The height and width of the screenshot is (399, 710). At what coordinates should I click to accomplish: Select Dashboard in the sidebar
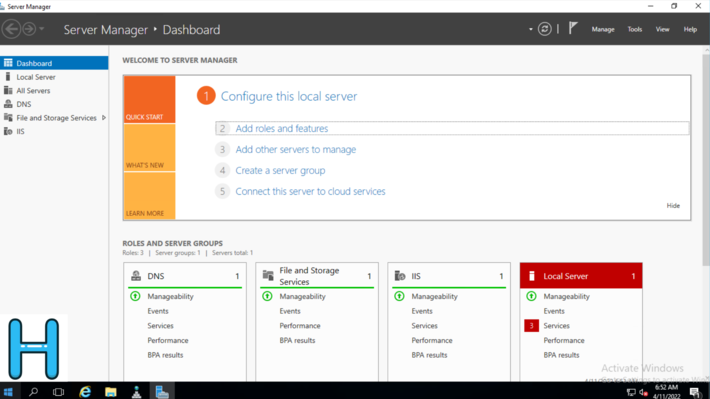click(x=54, y=63)
